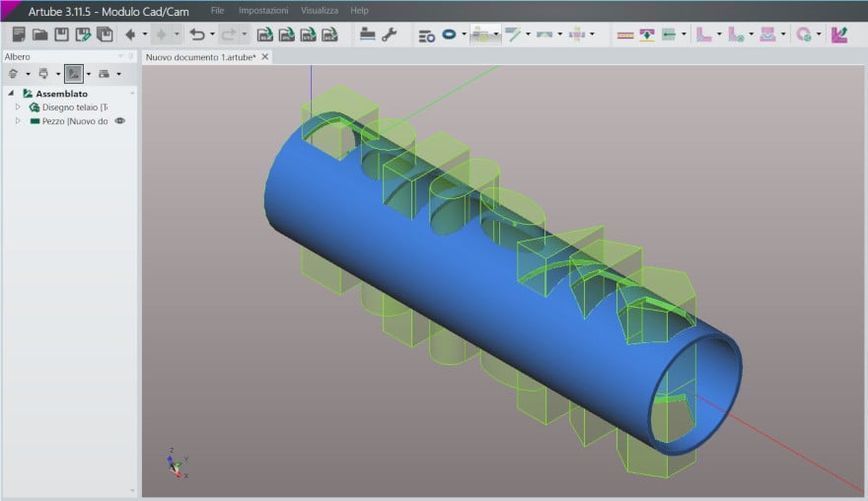The height and width of the screenshot is (501, 868).
Task: Click the magenta export arrow icon
Action: click(x=838, y=35)
